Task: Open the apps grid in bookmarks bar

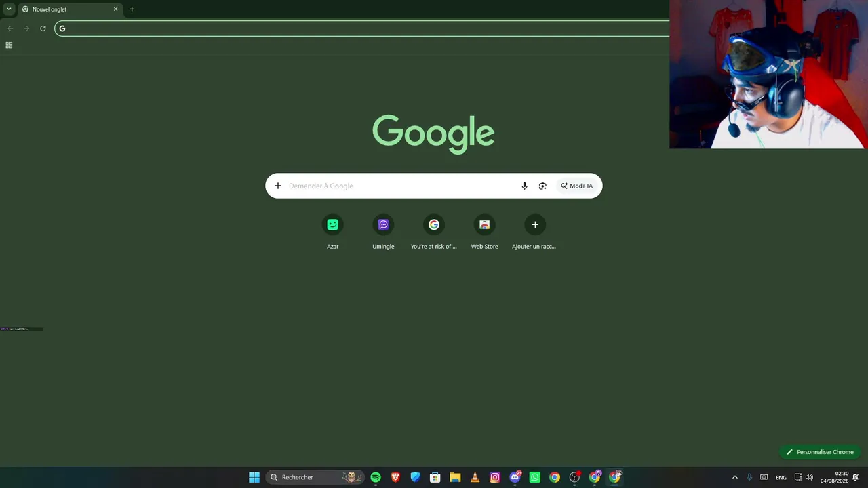Action: [9, 45]
